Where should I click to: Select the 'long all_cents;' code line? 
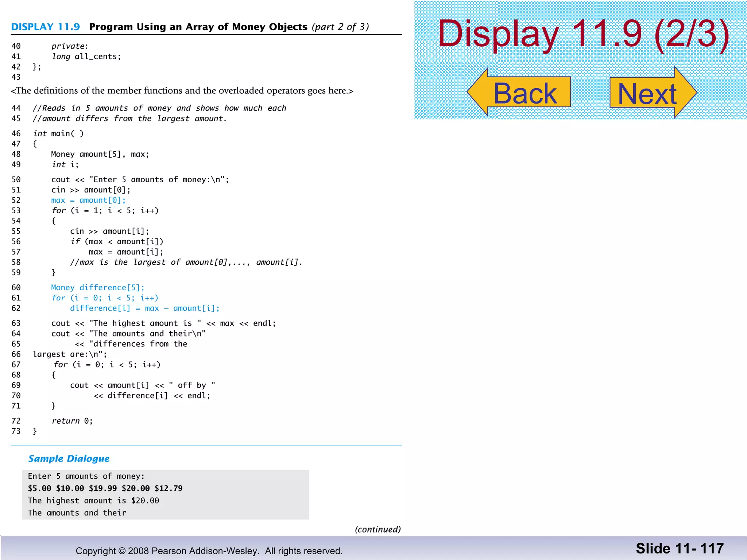point(86,57)
